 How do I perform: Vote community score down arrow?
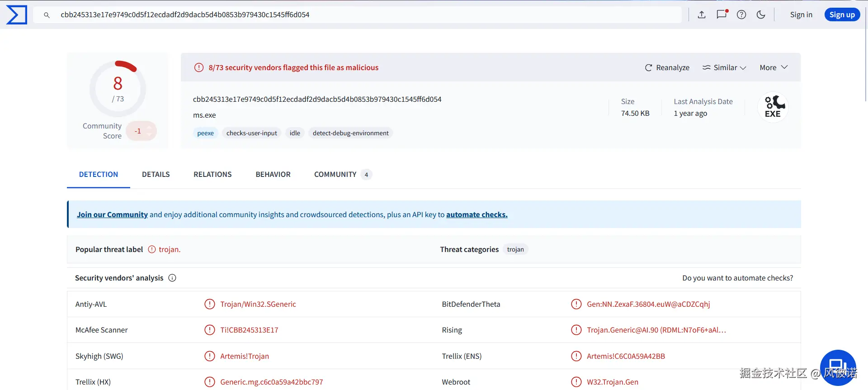coord(149,135)
